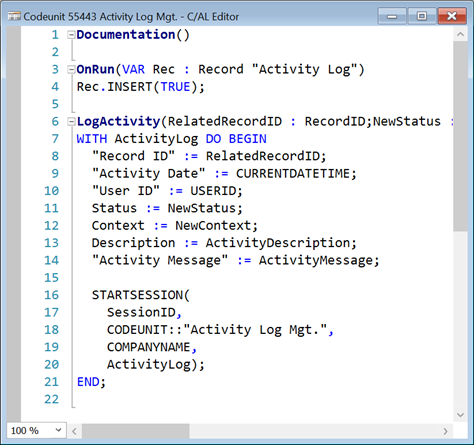474x445 pixels.
Task: Click the END; statement on line 21
Action: tap(91, 382)
